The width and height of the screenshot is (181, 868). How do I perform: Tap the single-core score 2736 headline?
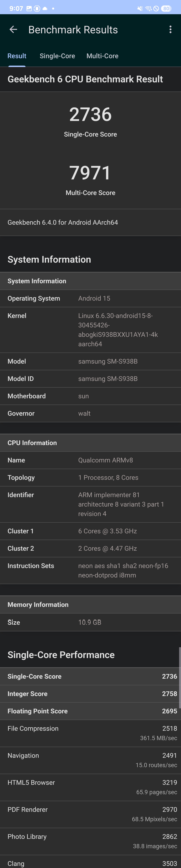click(x=90, y=115)
